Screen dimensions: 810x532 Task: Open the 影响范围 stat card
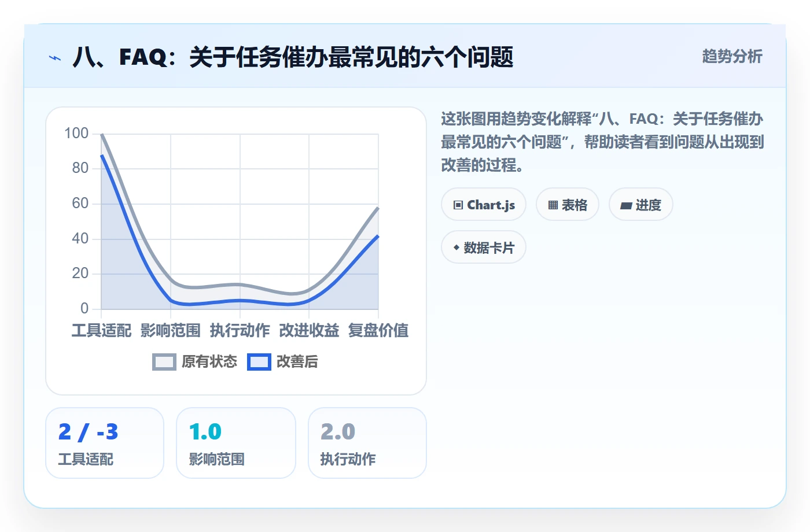(x=236, y=443)
